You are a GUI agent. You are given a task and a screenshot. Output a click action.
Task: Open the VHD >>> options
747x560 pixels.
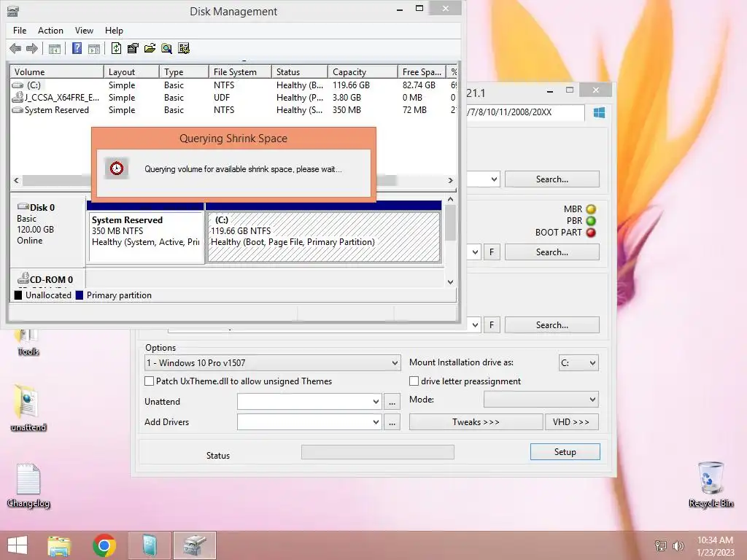click(571, 422)
